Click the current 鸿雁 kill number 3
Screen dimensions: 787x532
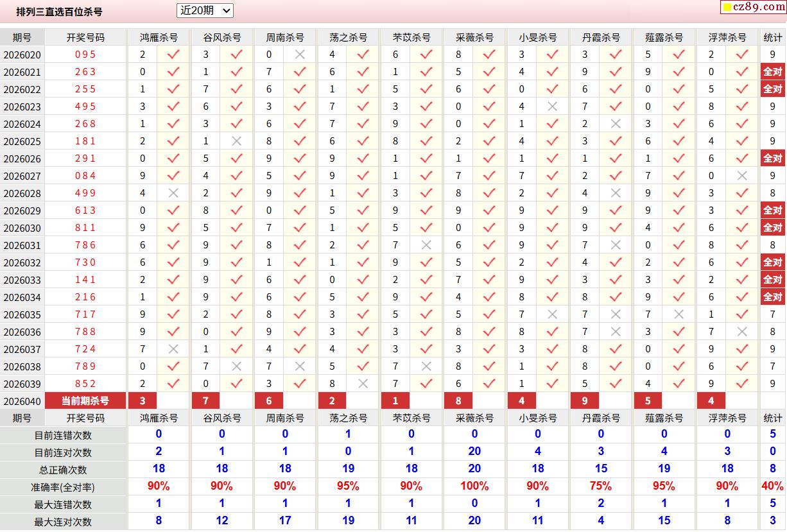143,401
